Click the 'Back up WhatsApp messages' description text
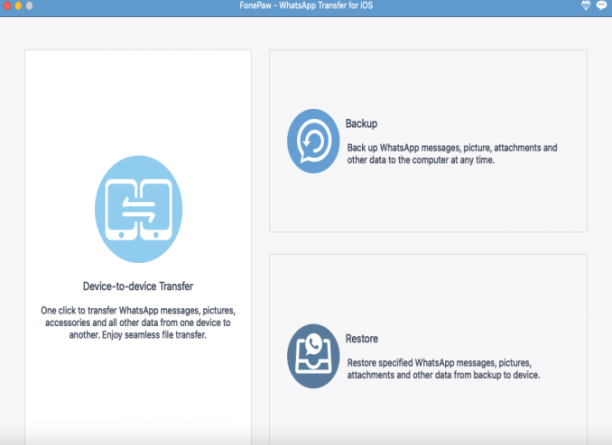Image resolution: width=612 pixels, height=445 pixels. pyautogui.click(x=452, y=154)
